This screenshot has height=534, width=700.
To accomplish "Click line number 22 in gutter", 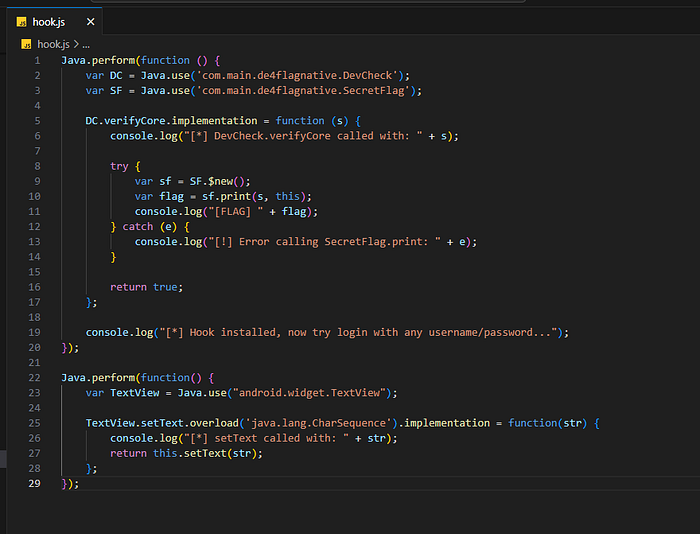I will 34,378.
